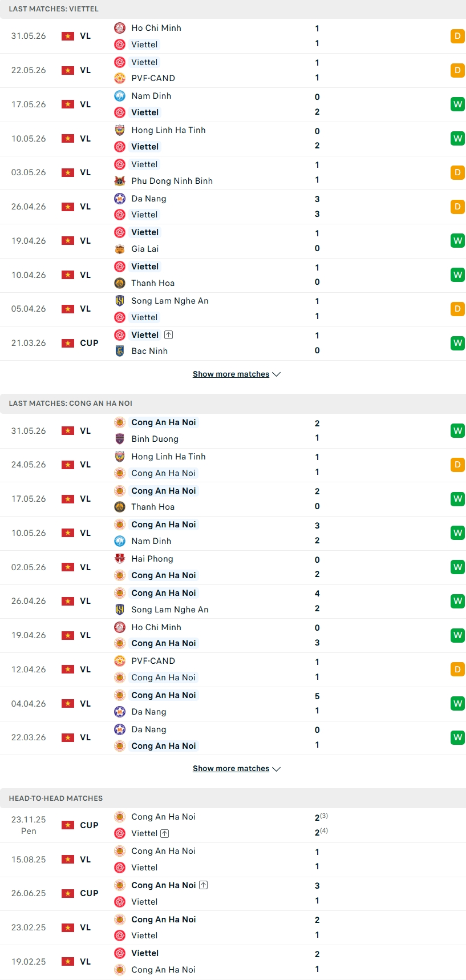Click the Binh Duong club crest
The image size is (466, 980).
pyautogui.click(x=120, y=439)
